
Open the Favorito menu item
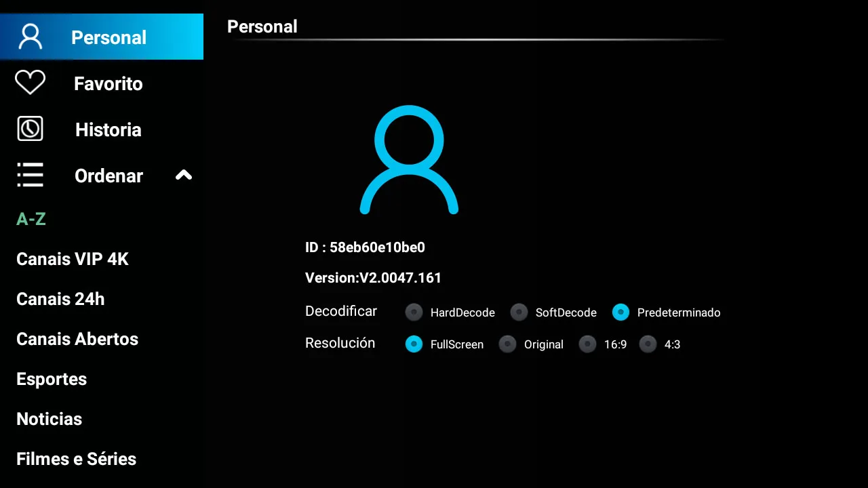coord(102,83)
